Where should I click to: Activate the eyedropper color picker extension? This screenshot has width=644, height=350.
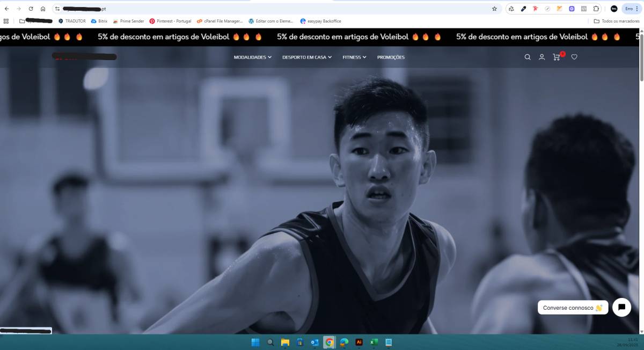523,9
